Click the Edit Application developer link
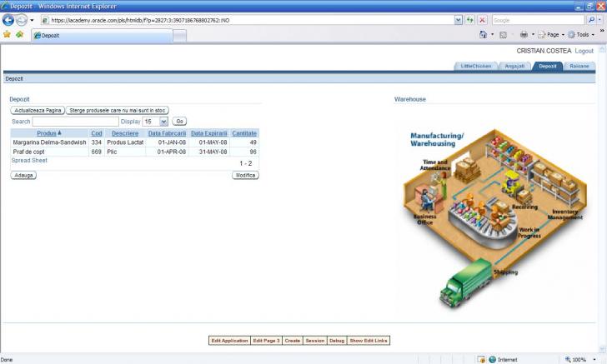The image size is (607, 364). coord(229,341)
